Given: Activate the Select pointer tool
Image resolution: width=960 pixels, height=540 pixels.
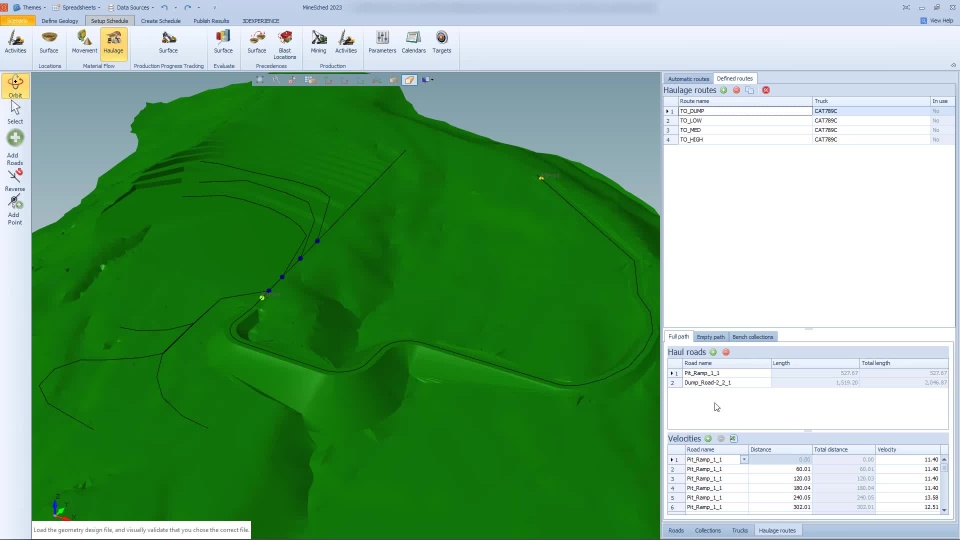Looking at the screenshot, I should click(15, 112).
